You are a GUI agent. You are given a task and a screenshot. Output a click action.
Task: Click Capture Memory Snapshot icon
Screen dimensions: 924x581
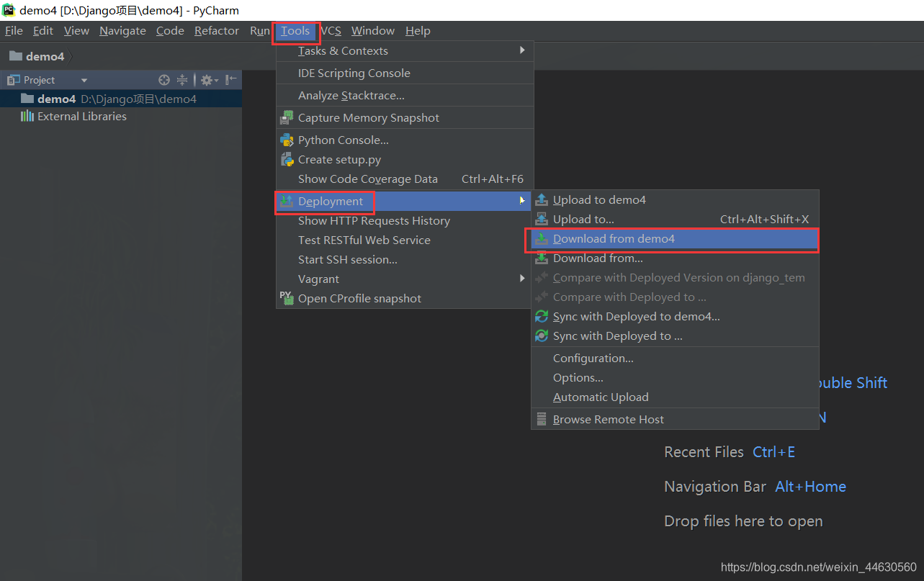[x=287, y=117]
